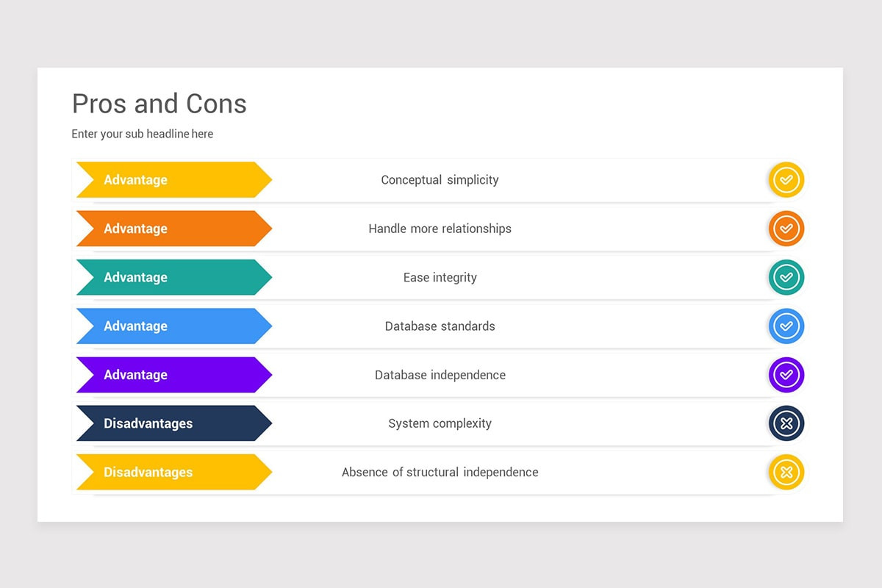Click the yellow Disadvantages arrow label
Screen dimensions: 882x588
(x=174, y=472)
